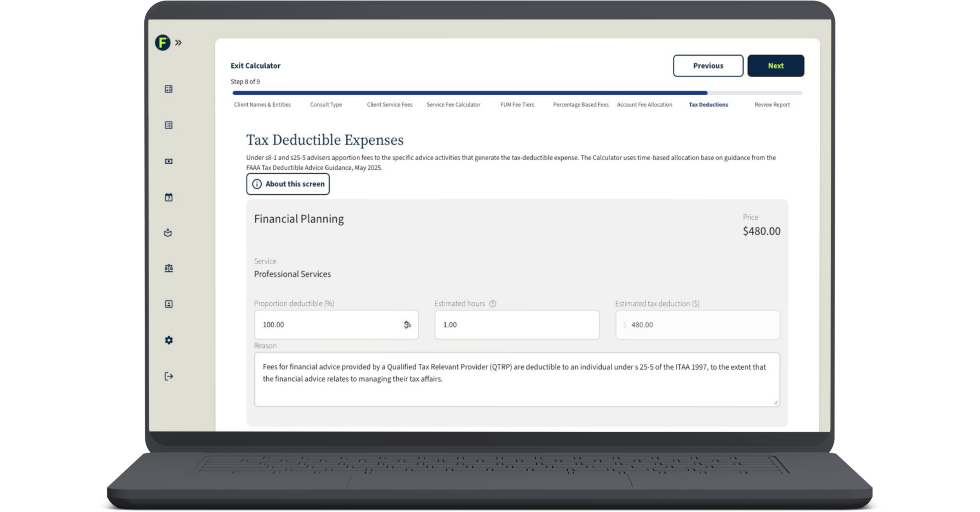This screenshot has width=980, height=512.
Task: Collapse the sidebar with the double-chevron arrow
Action: (179, 43)
